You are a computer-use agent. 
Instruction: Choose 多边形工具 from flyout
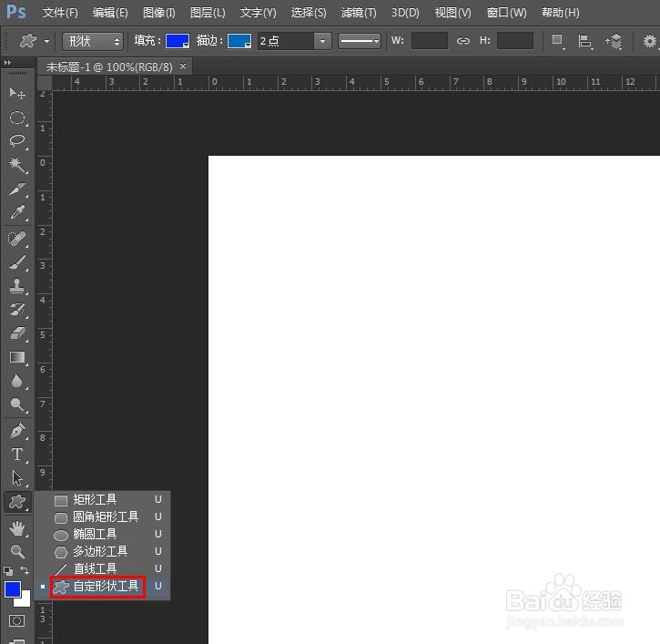click(102, 551)
